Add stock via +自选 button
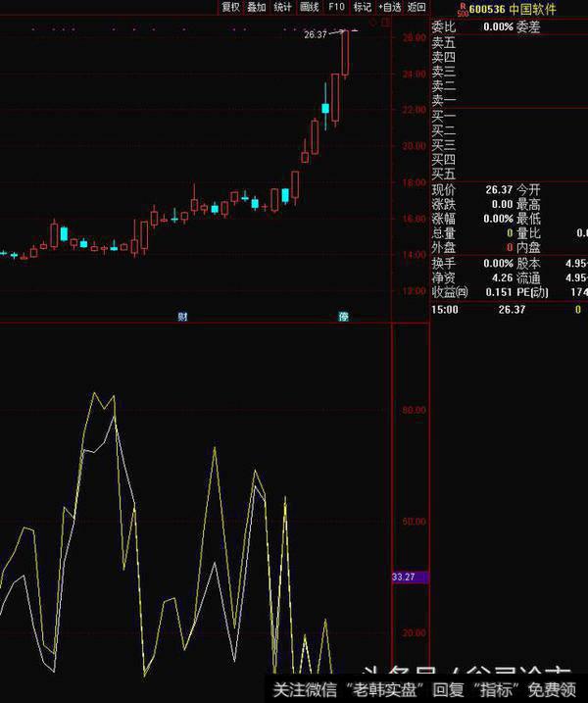588x703 pixels. [x=390, y=7]
